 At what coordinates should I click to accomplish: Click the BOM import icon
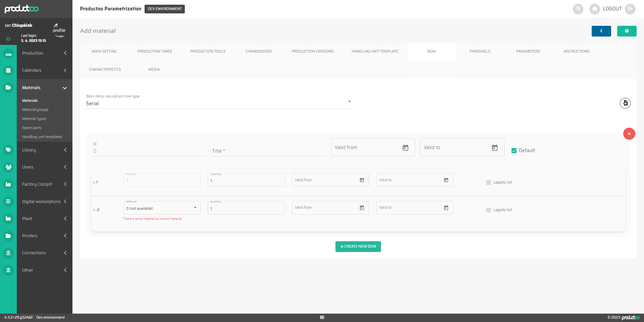625,103
